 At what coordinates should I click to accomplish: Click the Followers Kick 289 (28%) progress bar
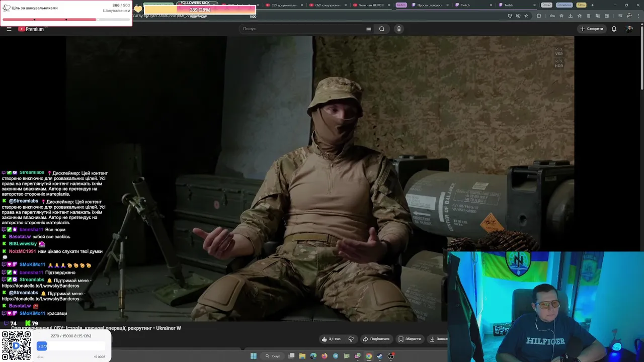200,10
